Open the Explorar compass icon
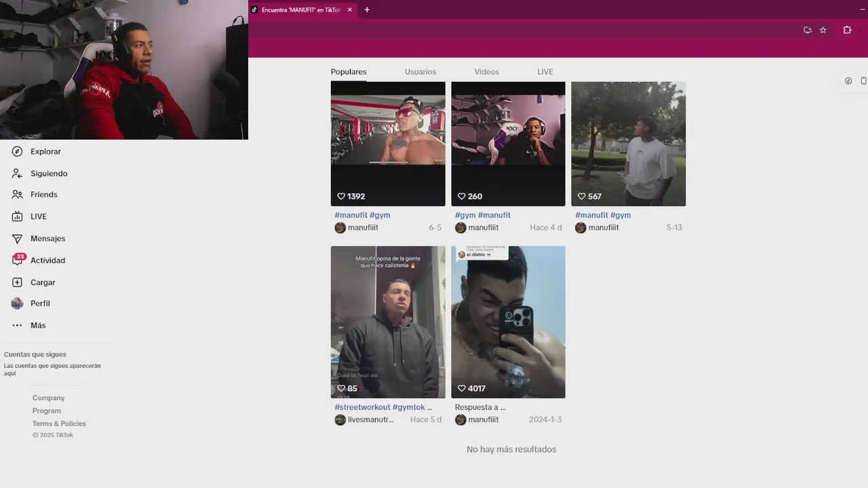868x488 pixels. [17, 152]
